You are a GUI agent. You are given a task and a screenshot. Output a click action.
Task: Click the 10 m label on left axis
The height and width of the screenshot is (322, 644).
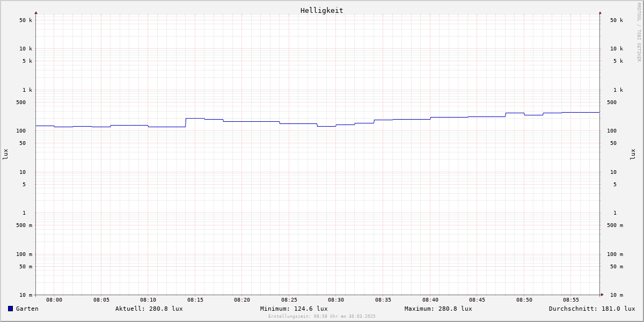click(26, 295)
